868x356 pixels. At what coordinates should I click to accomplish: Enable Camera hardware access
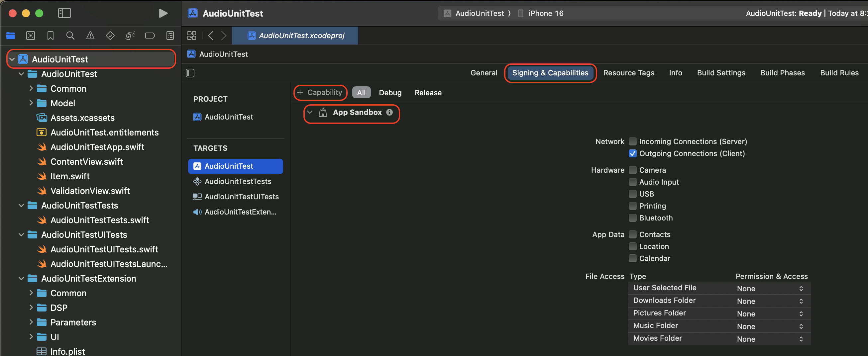(x=633, y=170)
